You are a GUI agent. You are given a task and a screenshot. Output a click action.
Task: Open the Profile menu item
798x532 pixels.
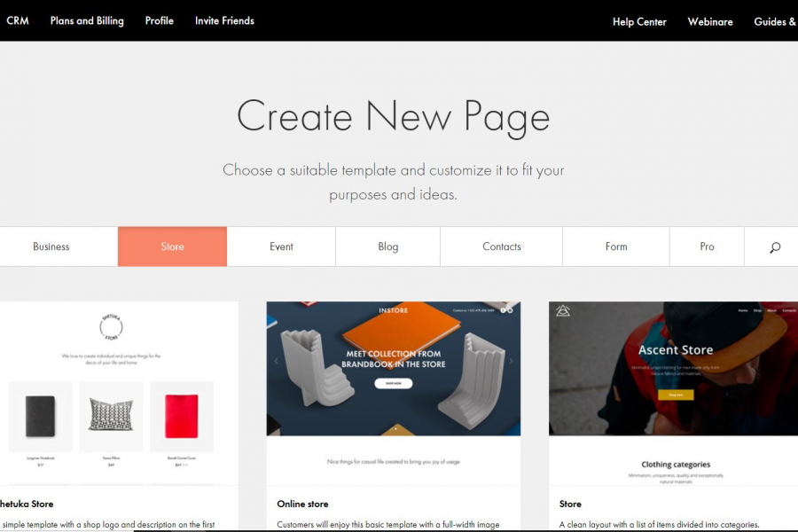pos(160,21)
